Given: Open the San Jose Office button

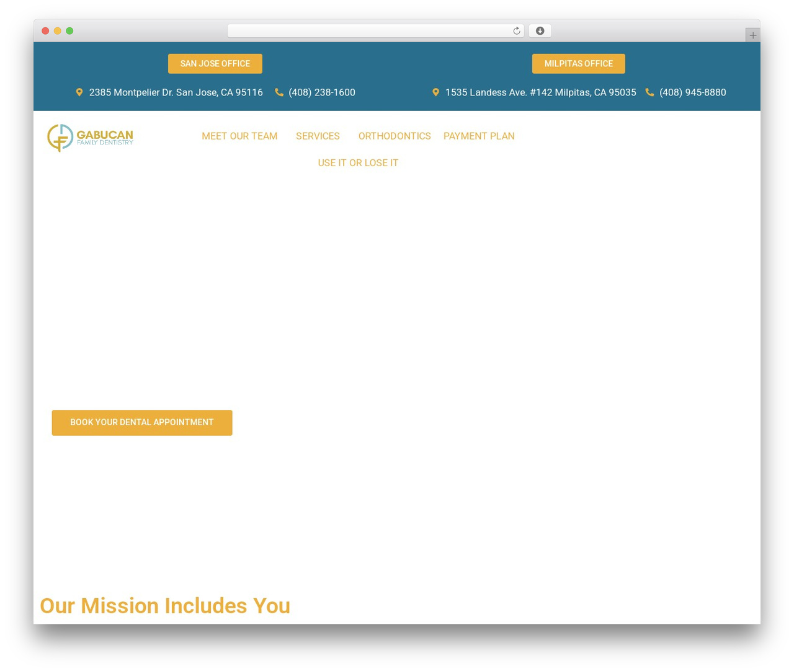Looking at the screenshot, I should point(215,64).
